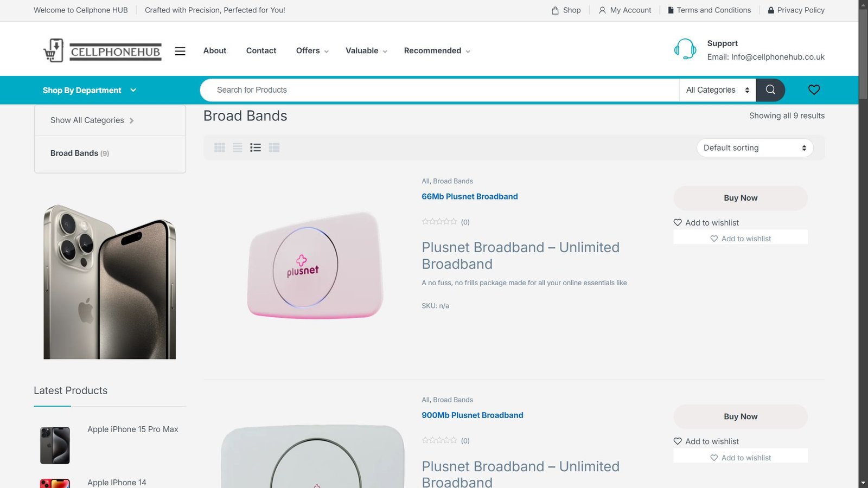868x488 pixels.
Task: Click the search magnifier button
Action: coord(770,90)
